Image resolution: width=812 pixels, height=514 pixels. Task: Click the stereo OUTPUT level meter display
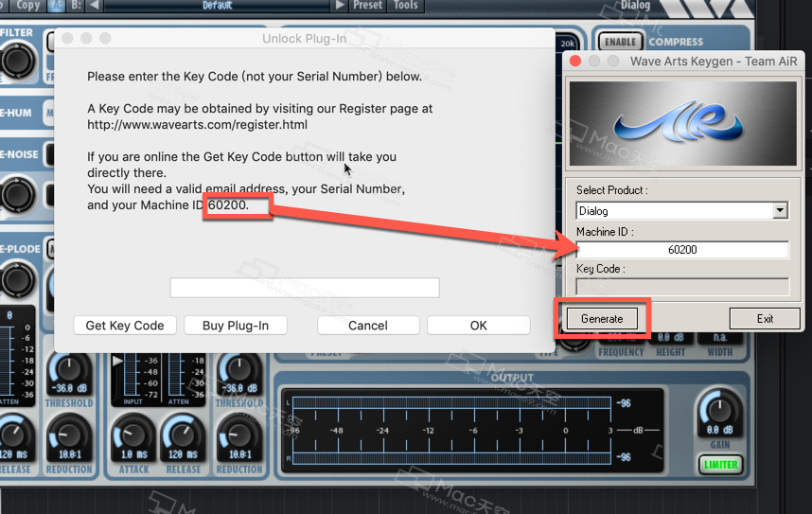coord(472,430)
